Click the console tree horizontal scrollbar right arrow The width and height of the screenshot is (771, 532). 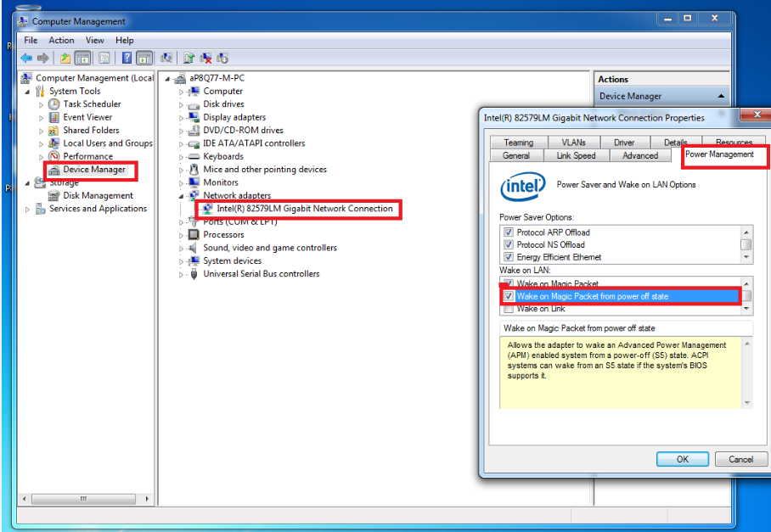pyautogui.click(x=147, y=499)
